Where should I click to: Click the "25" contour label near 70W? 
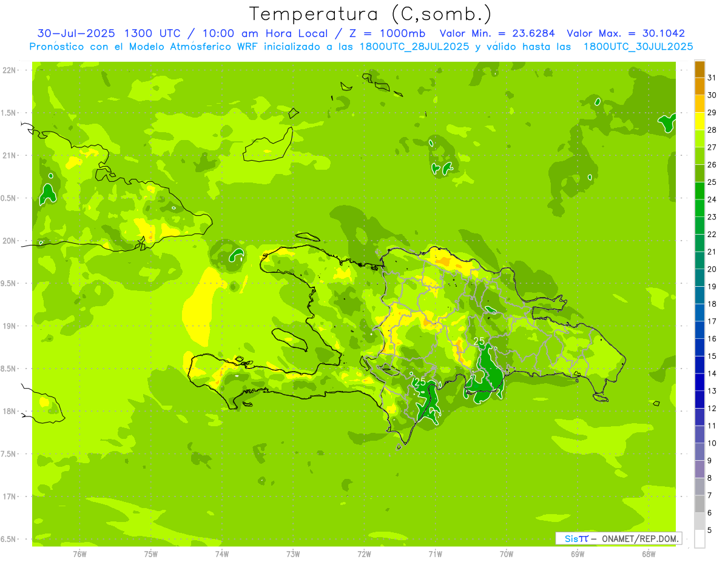479,341
